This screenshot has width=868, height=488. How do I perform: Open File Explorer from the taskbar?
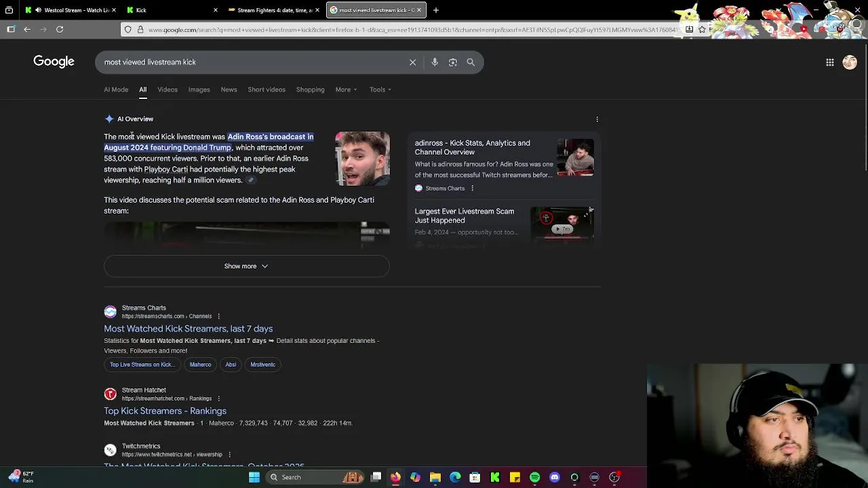(x=435, y=477)
